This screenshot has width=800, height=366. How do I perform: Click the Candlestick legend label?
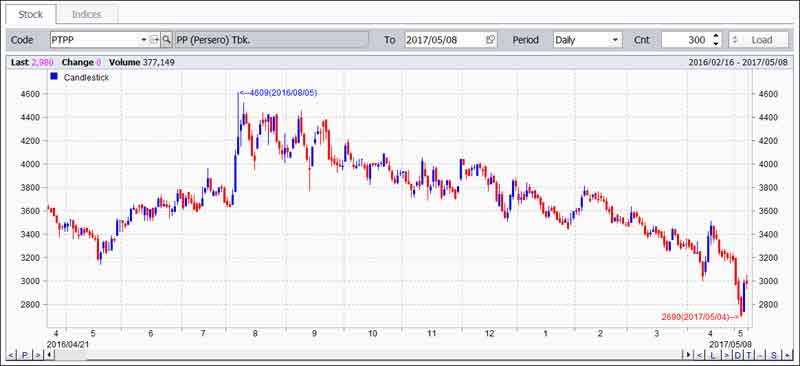(86, 77)
